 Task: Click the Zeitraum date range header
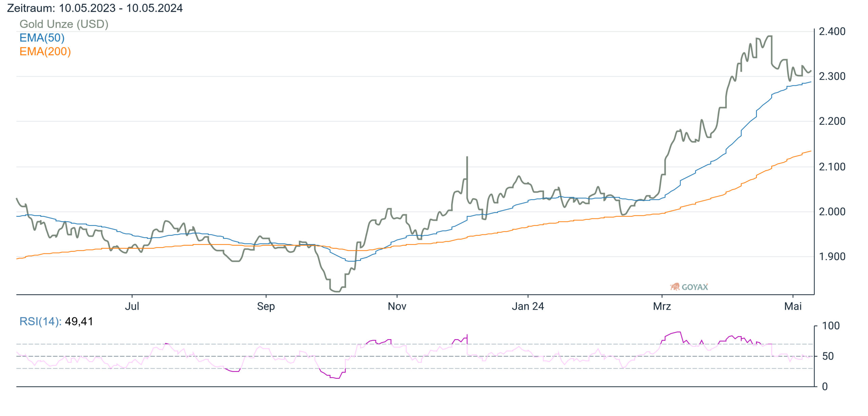(x=95, y=8)
